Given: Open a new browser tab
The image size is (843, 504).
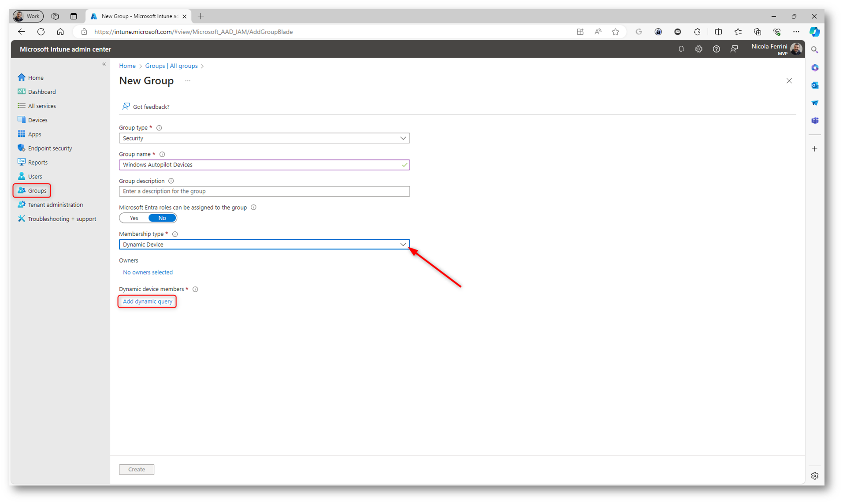Looking at the screenshot, I should pyautogui.click(x=201, y=16).
